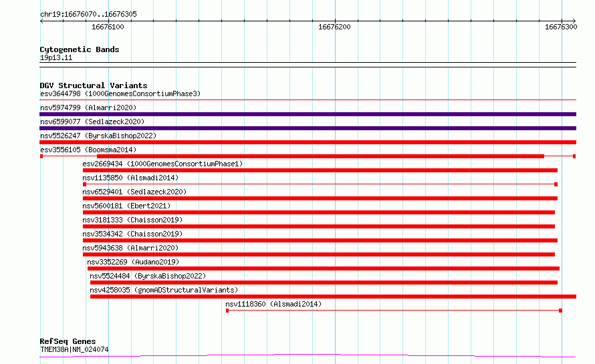Viewport: 595px width, 364px height.
Task: Click the red bar under nsv5524484
Action: pyautogui.click(x=324, y=283)
